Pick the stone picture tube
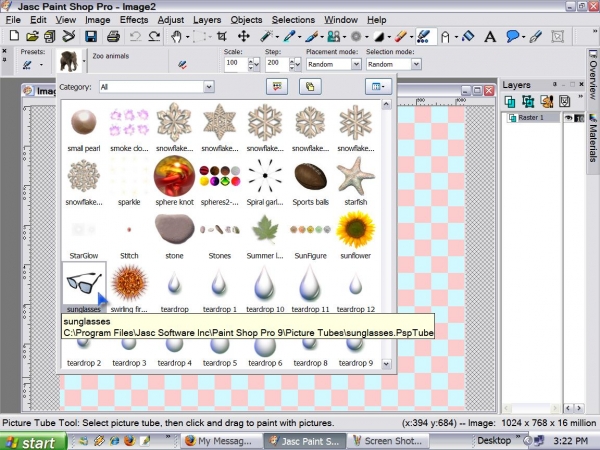The width and height of the screenshot is (600, 450). pos(174,235)
